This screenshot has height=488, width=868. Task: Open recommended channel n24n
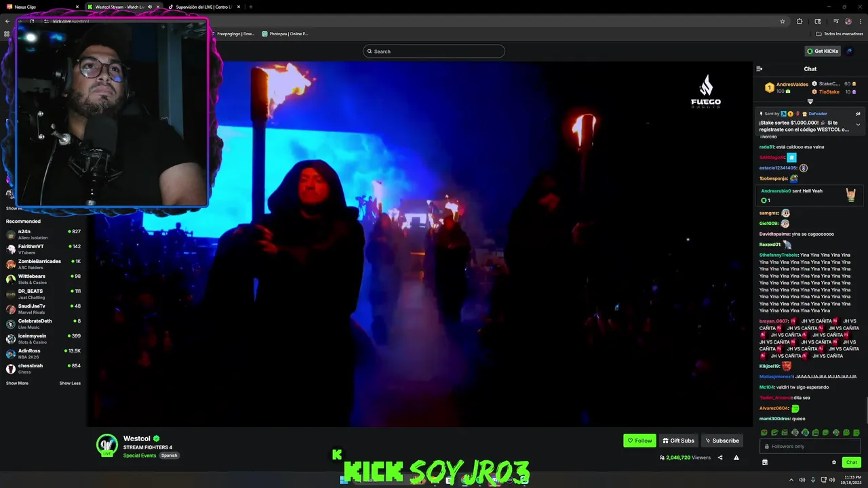[43, 235]
